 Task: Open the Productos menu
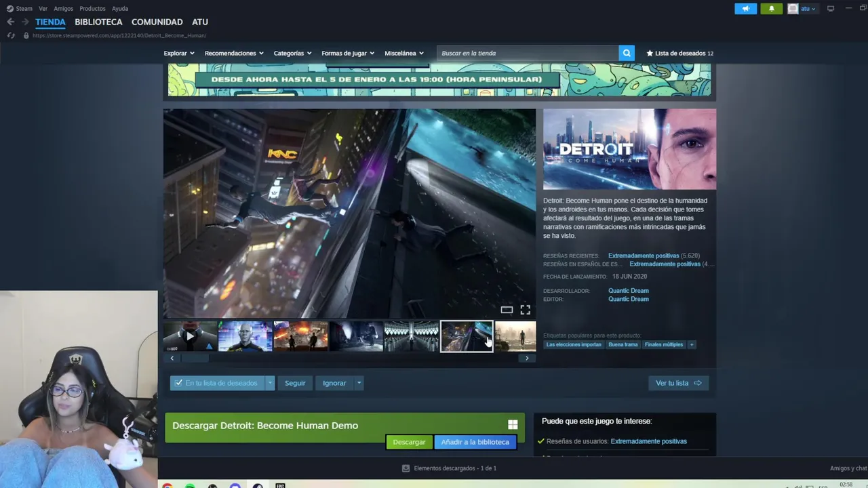pos(92,9)
